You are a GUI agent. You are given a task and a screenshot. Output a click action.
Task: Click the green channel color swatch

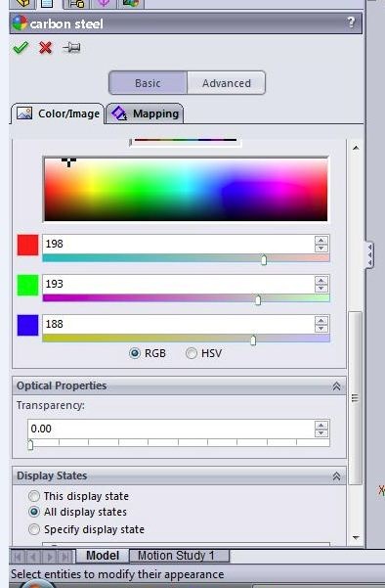click(x=27, y=285)
